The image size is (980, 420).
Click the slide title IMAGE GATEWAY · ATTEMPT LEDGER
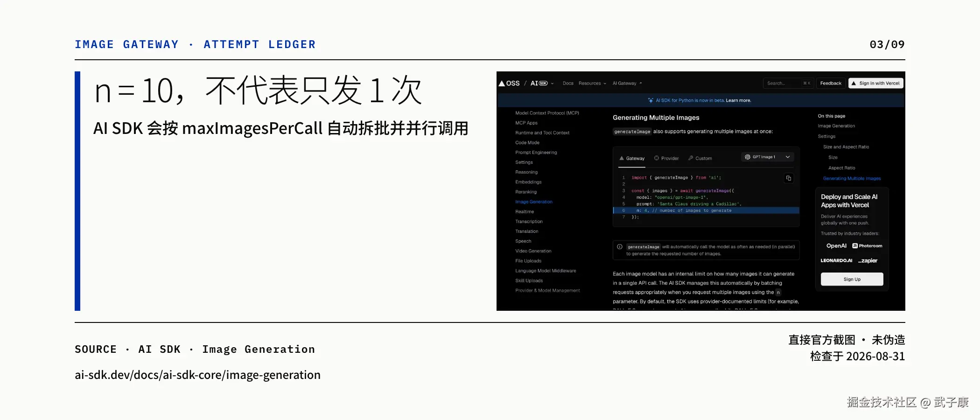pyautogui.click(x=195, y=44)
